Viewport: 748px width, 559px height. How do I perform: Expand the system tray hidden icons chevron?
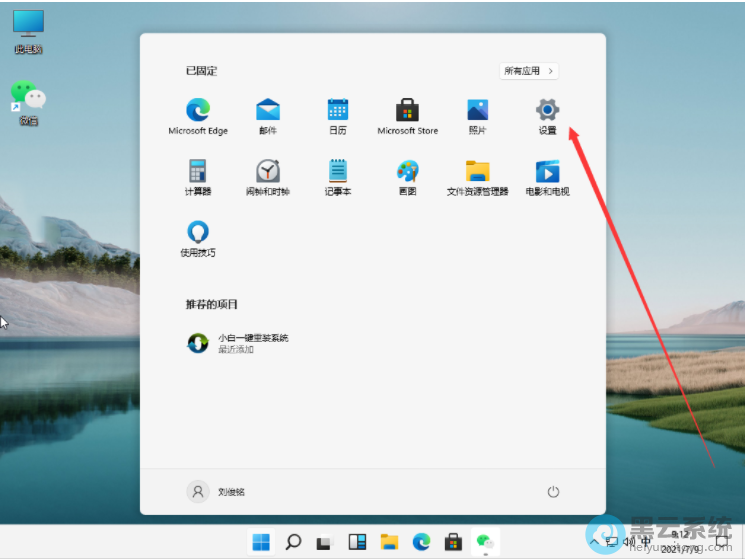pos(594,542)
